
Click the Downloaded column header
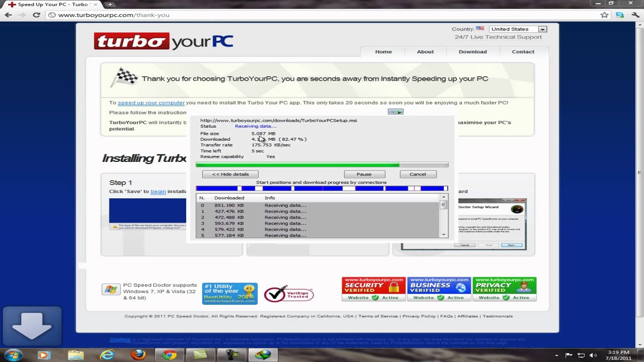coord(229,198)
